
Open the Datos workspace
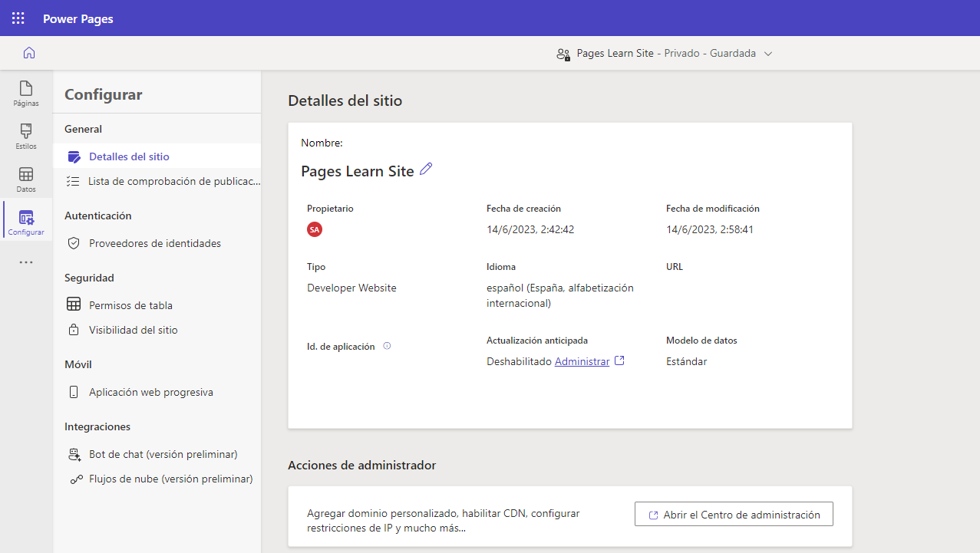coord(26,179)
